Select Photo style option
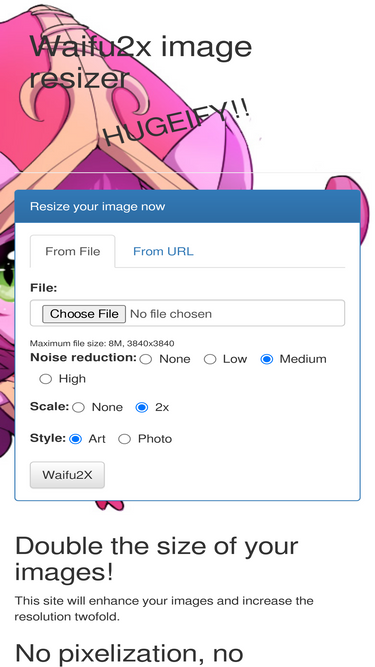This screenshot has height=667, width=375. (x=125, y=439)
